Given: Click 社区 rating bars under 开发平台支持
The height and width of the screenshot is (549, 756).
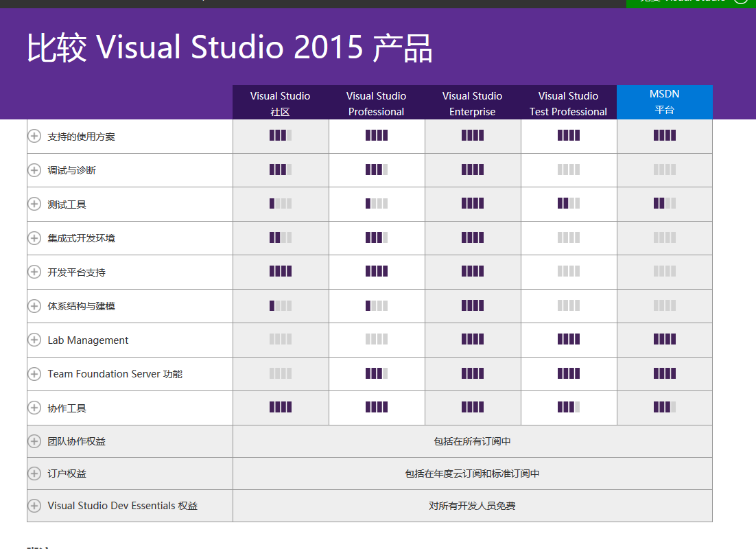Looking at the screenshot, I should [281, 271].
